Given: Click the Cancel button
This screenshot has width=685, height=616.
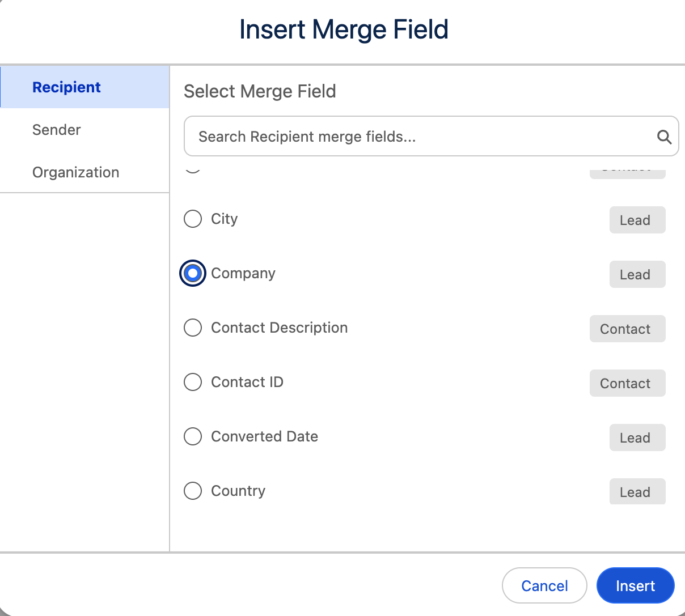Looking at the screenshot, I should tap(544, 585).
